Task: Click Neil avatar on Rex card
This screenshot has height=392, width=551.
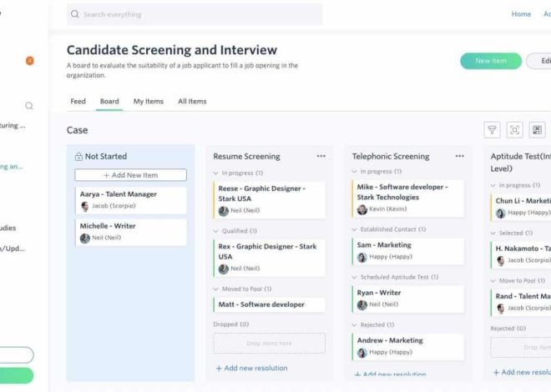Action: tap(224, 269)
